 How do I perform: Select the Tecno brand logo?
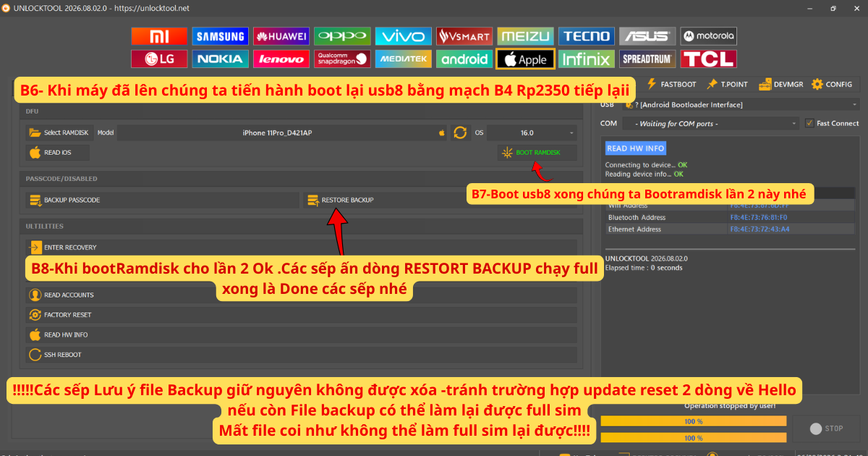[x=587, y=36]
